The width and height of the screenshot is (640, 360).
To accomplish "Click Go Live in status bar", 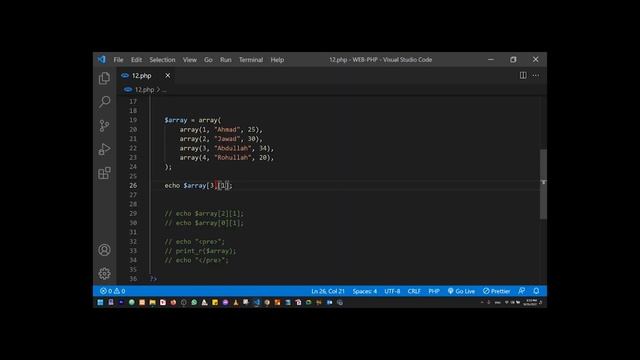I will pyautogui.click(x=461, y=291).
